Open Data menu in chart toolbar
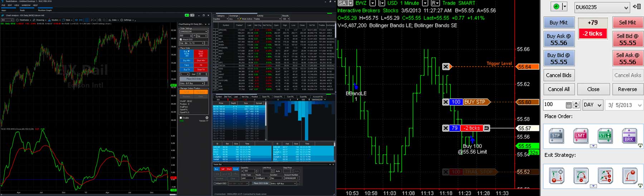 tap(114, 20)
